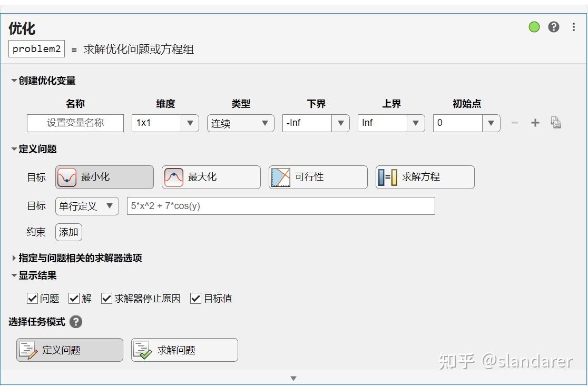The width and height of the screenshot is (588, 386).
Task: Toggle the 问题 display checkbox
Action: coord(33,299)
